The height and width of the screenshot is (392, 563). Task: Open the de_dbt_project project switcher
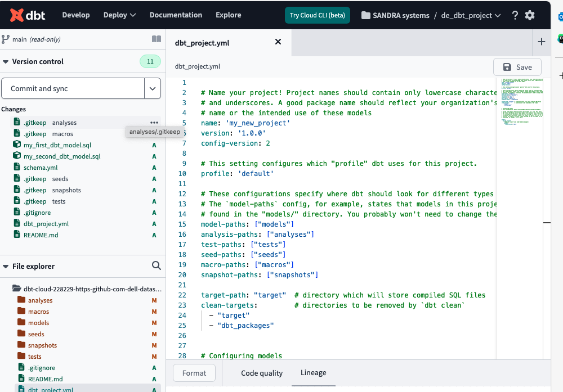tap(471, 15)
